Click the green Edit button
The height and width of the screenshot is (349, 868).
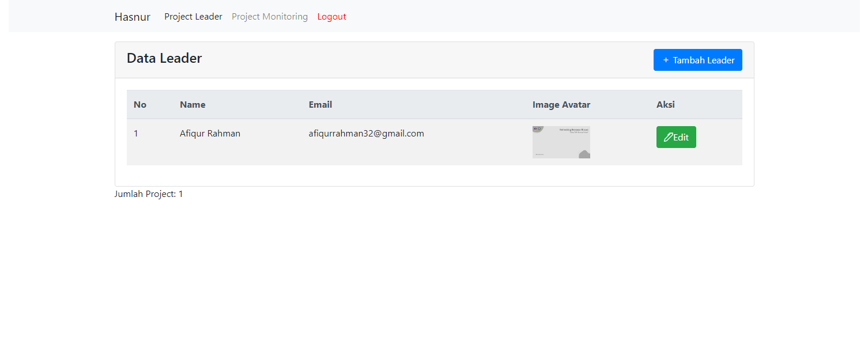pos(676,137)
